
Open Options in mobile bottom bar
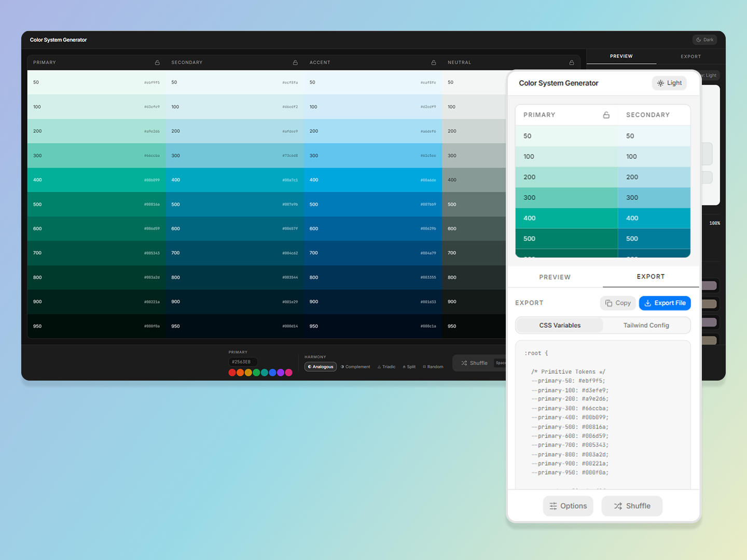(568, 506)
